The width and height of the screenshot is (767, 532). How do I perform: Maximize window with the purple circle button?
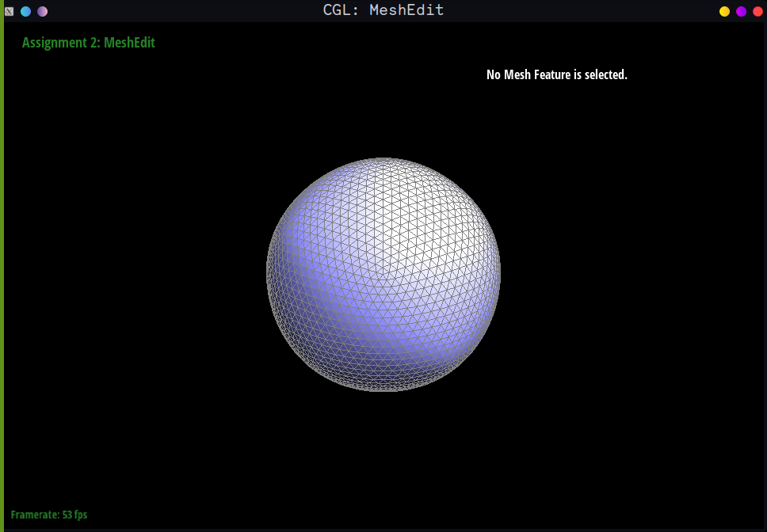click(741, 11)
